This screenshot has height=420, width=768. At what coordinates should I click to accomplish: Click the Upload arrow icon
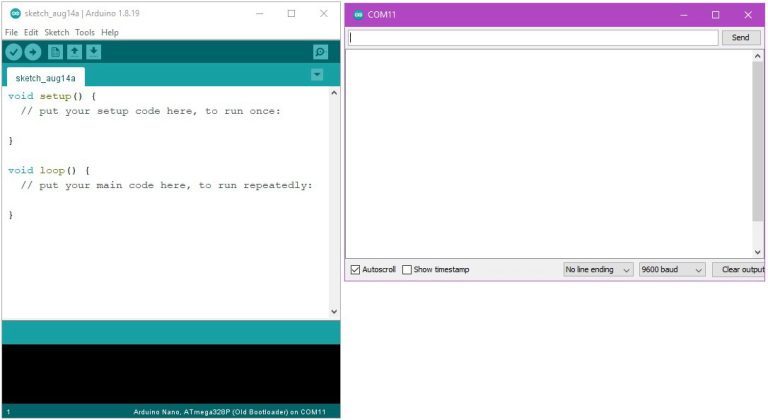33,52
